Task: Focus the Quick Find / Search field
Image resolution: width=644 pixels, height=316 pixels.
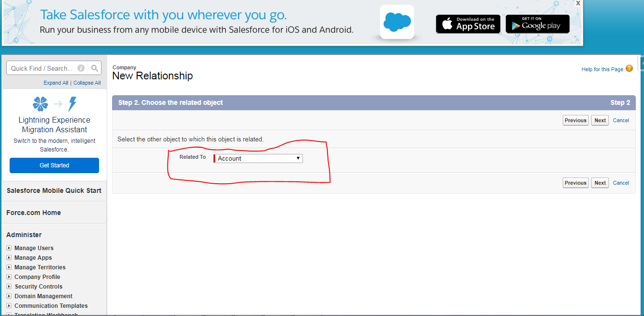Action: point(46,68)
